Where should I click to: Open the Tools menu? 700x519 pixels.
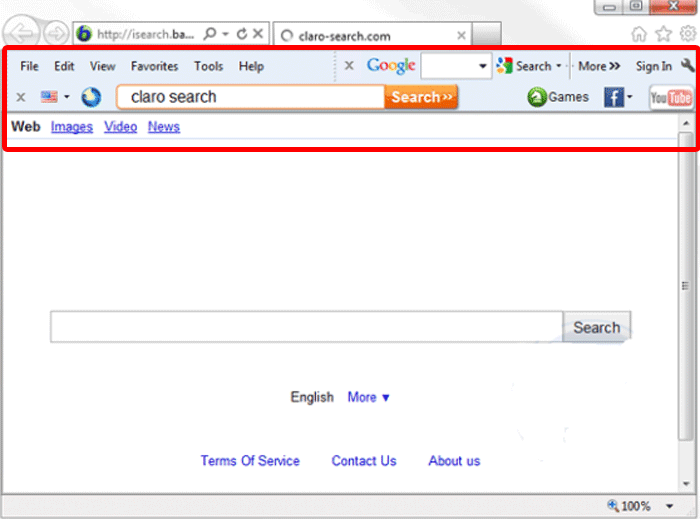(x=208, y=66)
